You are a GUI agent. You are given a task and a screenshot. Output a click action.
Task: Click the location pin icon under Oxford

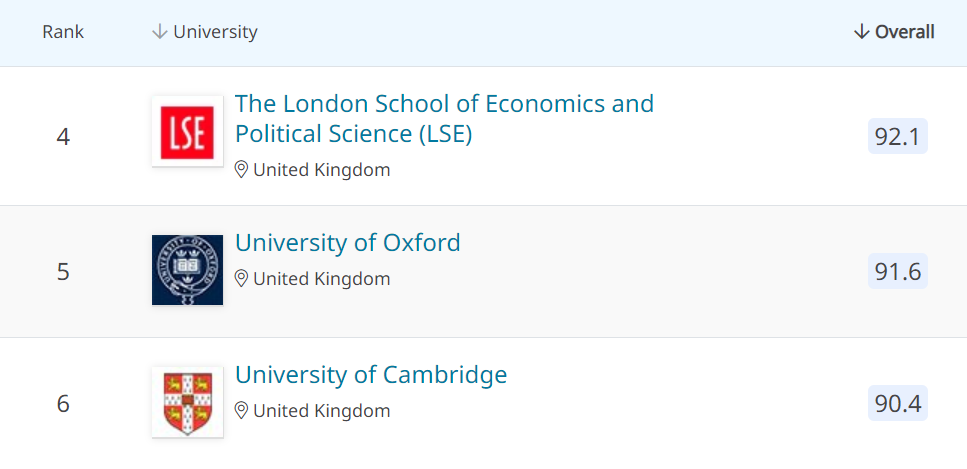pos(241,279)
